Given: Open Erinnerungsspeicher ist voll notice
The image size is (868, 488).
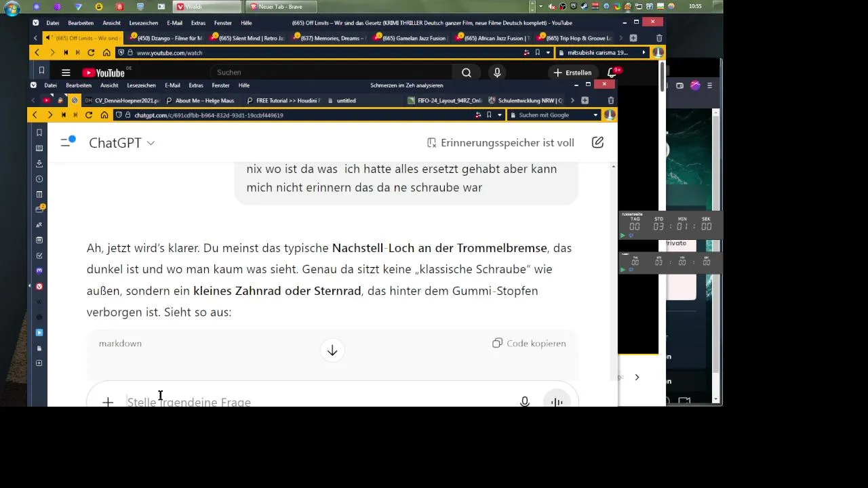Looking at the screenshot, I should [x=500, y=142].
